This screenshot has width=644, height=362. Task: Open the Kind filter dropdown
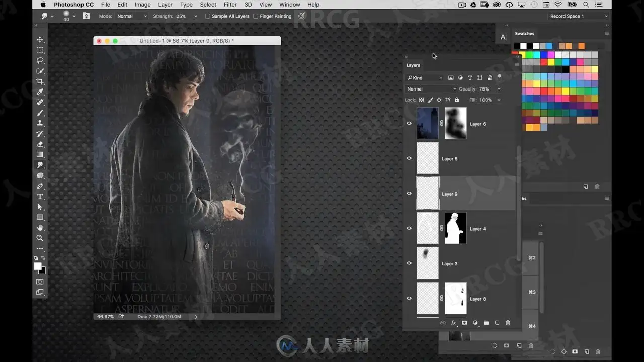[425, 78]
